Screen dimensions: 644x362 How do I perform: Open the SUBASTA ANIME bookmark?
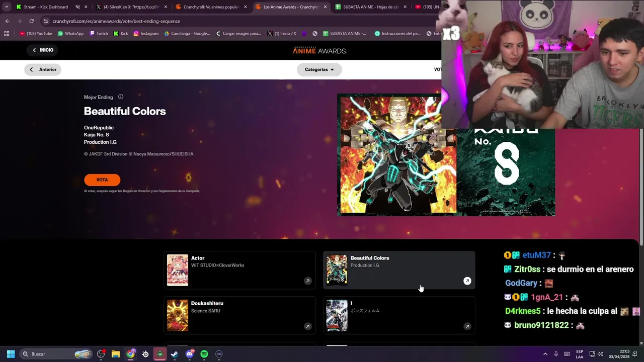click(x=345, y=34)
